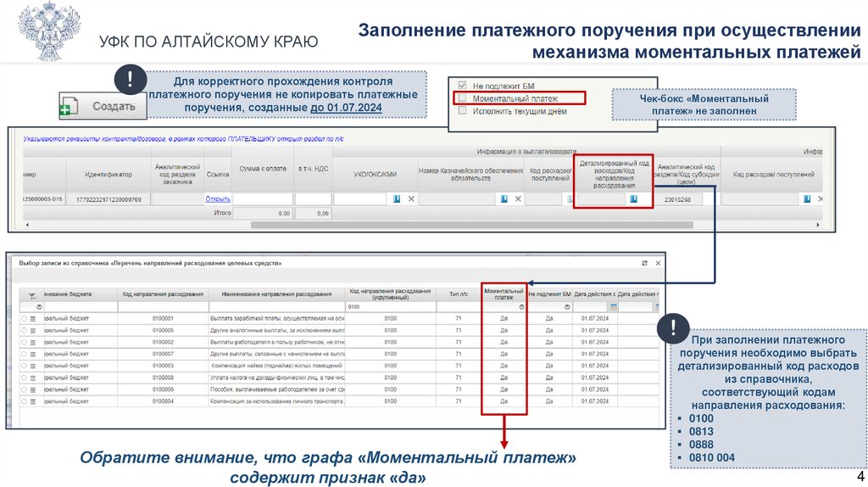Select radio for Другие аналогичные выплаты row
The width and height of the screenshot is (868, 487).
click(24, 330)
